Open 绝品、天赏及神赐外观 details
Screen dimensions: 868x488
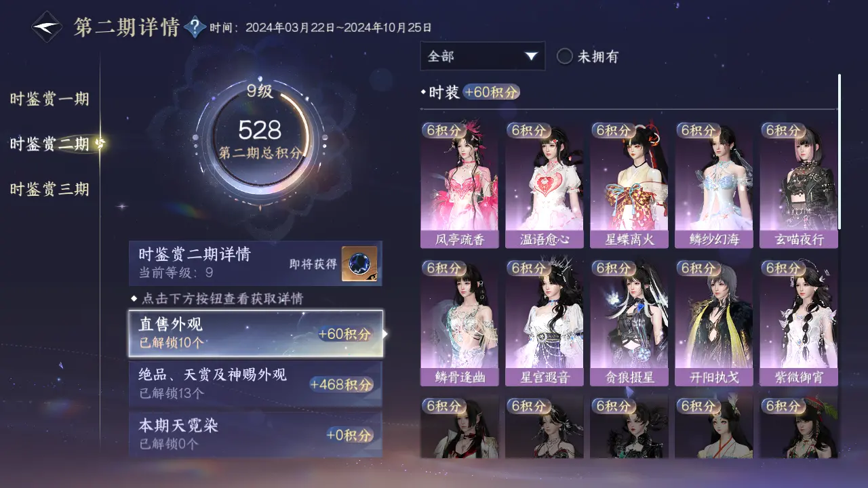pos(256,384)
